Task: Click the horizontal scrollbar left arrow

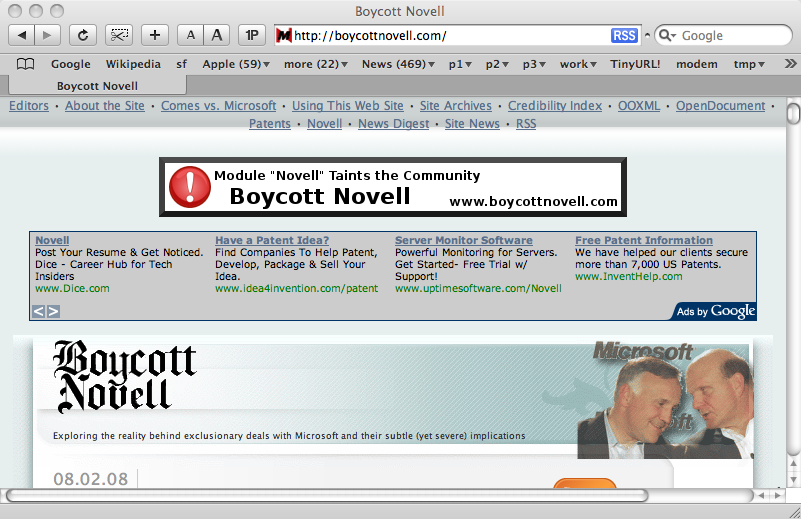Action: [x=761, y=496]
